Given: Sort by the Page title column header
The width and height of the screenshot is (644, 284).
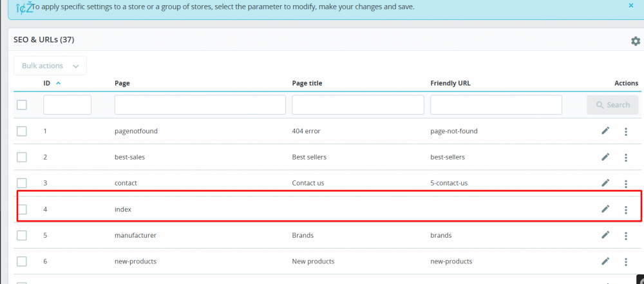Looking at the screenshot, I should click(x=307, y=83).
